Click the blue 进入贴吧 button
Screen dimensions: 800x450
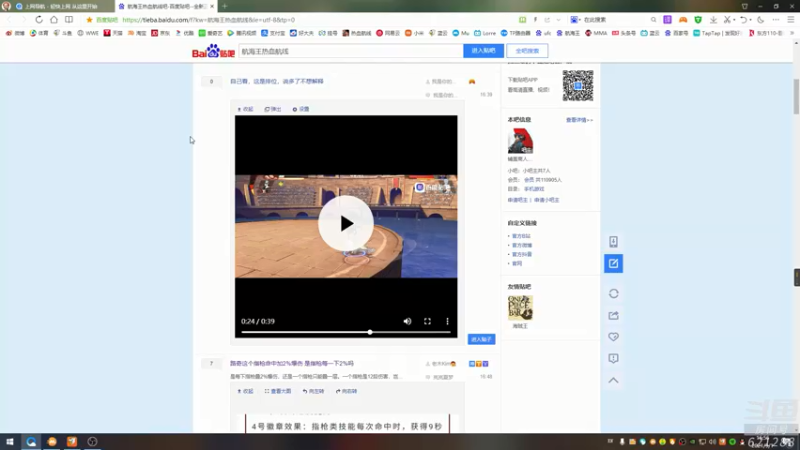pos(483,51)
